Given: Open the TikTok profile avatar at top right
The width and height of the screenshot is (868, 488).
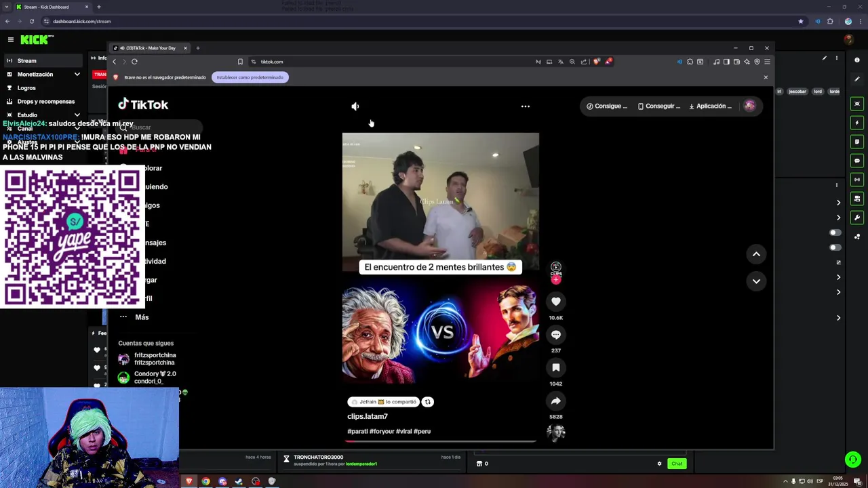Looking at the screenshot, I should click(749, 106).
